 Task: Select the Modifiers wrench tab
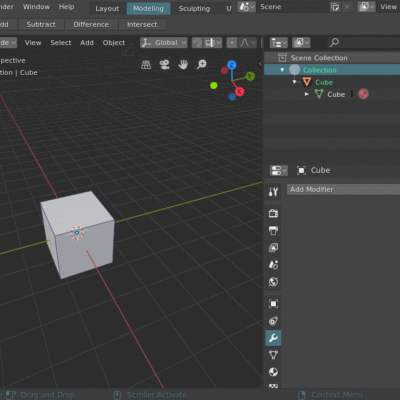(273, 338)
